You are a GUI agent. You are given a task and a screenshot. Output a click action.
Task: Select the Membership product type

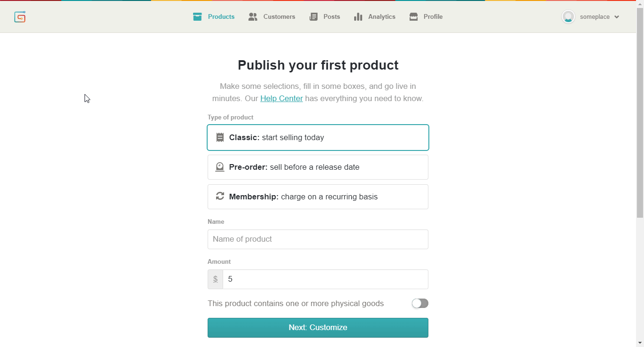[318, 197]
